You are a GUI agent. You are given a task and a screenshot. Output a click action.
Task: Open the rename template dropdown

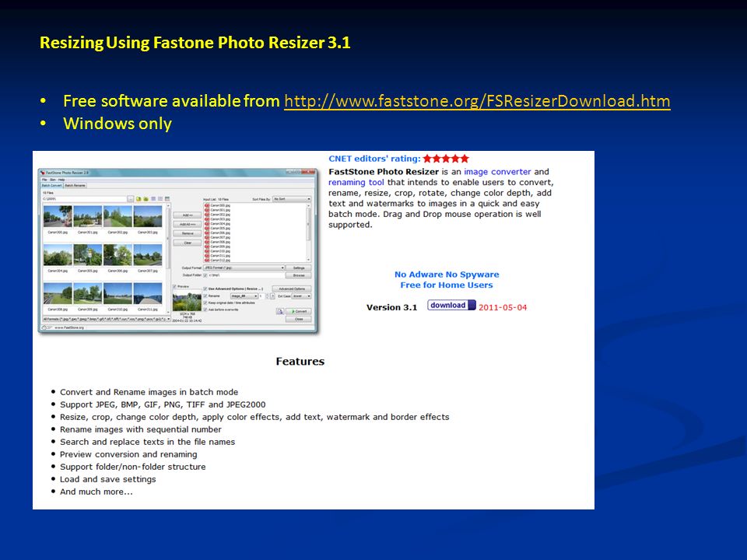pyautogui.click(x=244, y=296)
